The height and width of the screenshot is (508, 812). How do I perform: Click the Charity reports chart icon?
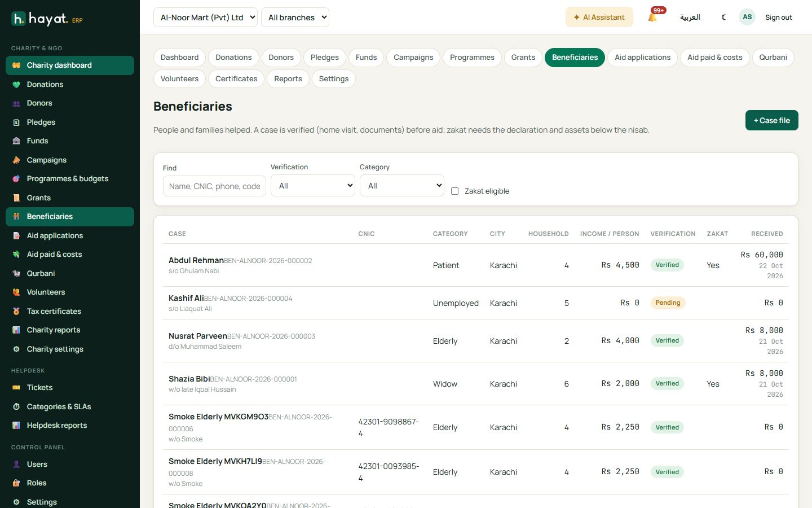16,330
